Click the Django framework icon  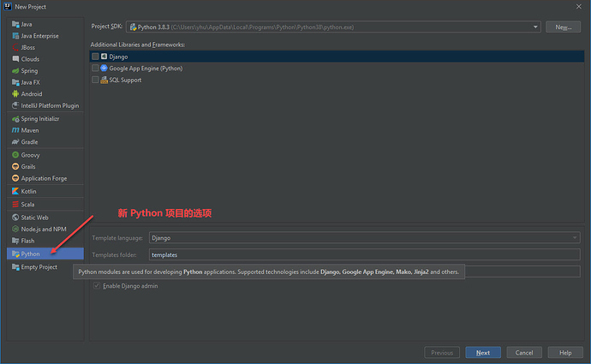104,57
